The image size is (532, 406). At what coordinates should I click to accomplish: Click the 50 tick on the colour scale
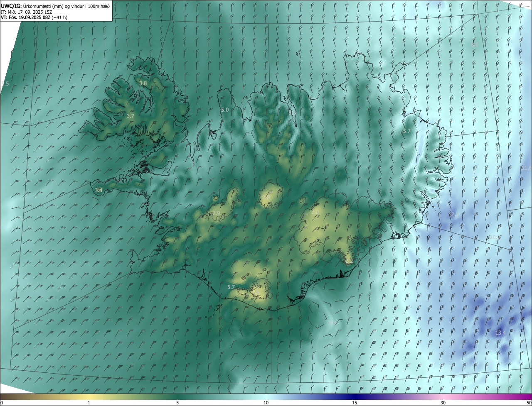pyautogui.click(x=529, y=403)
